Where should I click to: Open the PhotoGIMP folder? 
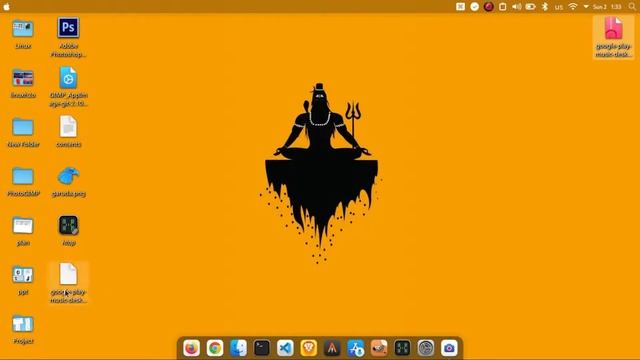(23, 176)
